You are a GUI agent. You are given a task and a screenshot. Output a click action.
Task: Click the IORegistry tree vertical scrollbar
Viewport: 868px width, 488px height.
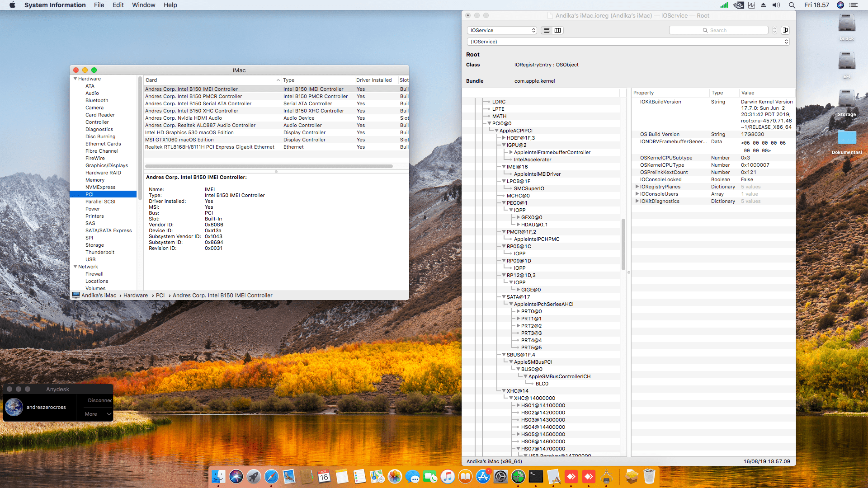(623, 244)
